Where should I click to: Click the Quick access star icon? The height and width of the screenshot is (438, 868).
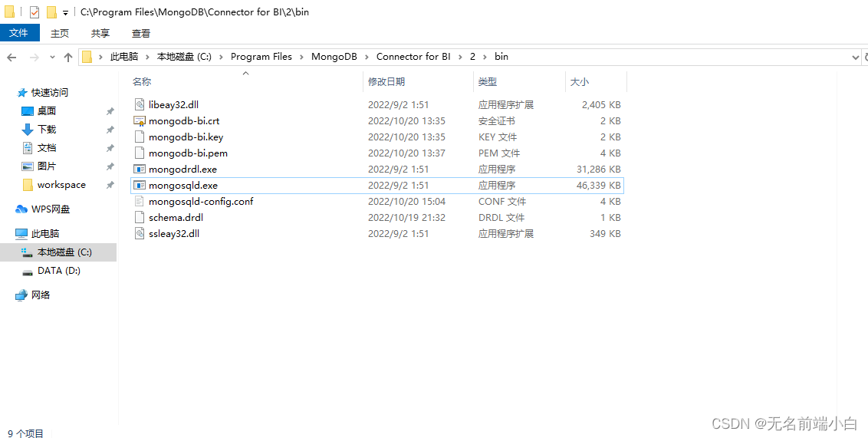tap(22, 93)
